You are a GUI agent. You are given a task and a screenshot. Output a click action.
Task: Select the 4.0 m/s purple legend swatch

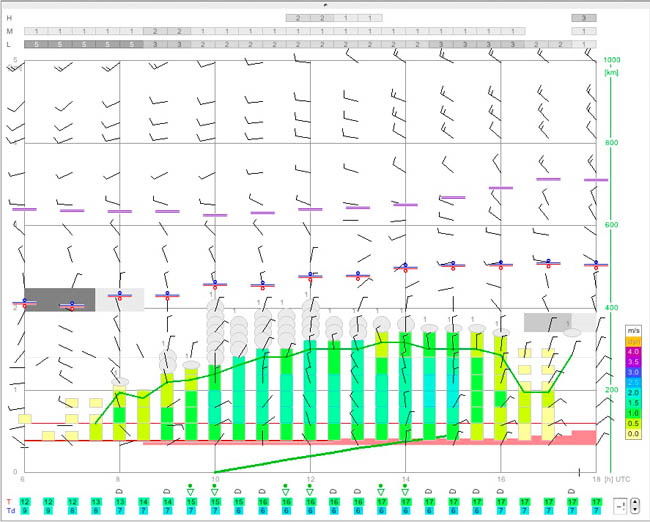coord(633,352)
